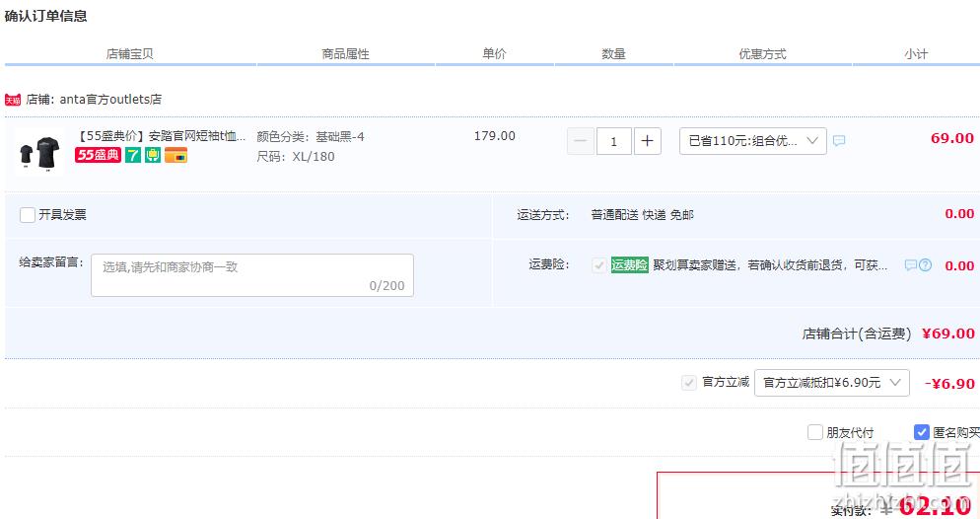Decrease quantity with the minus button
980x519 pixels.
point(580,141)
